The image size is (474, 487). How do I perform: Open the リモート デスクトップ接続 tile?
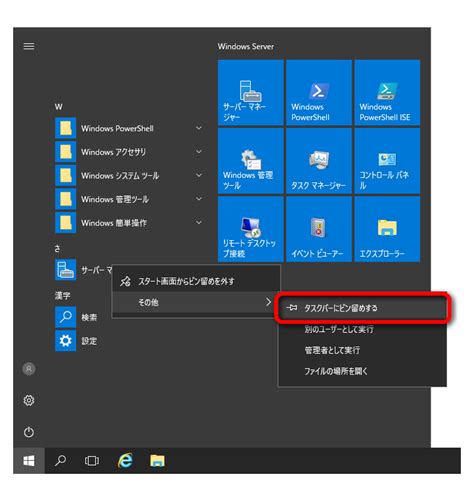coord(250,229)
